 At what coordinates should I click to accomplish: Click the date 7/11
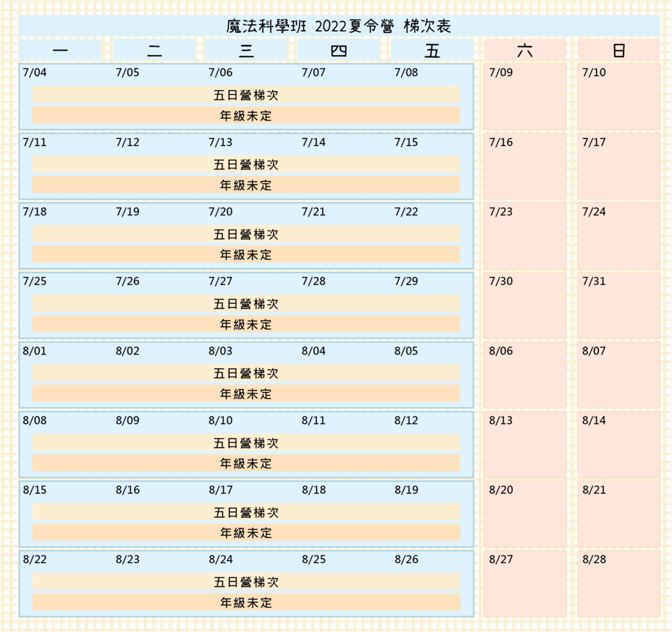point(35,142)
